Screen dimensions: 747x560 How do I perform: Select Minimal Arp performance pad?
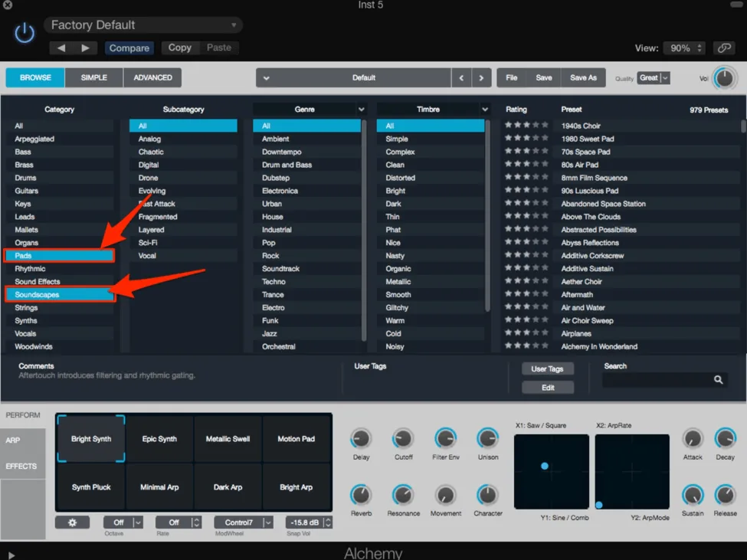159,487
